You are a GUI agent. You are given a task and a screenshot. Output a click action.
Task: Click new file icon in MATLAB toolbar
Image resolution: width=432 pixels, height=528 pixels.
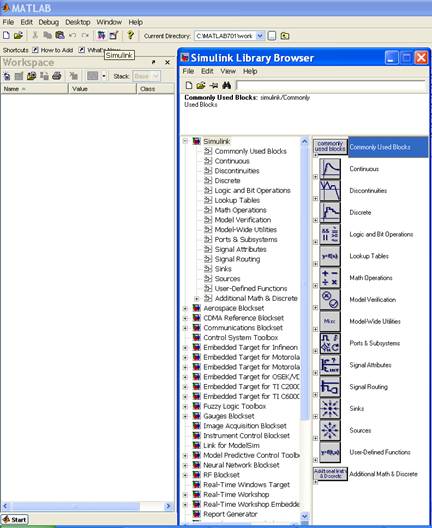click(x=6, y=35)
